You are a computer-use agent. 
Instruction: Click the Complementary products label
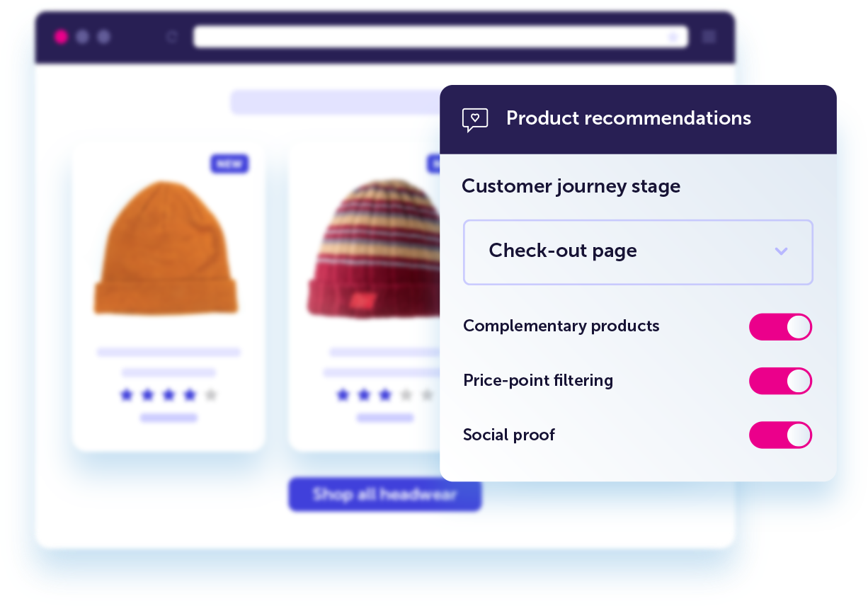coord(561,327)
